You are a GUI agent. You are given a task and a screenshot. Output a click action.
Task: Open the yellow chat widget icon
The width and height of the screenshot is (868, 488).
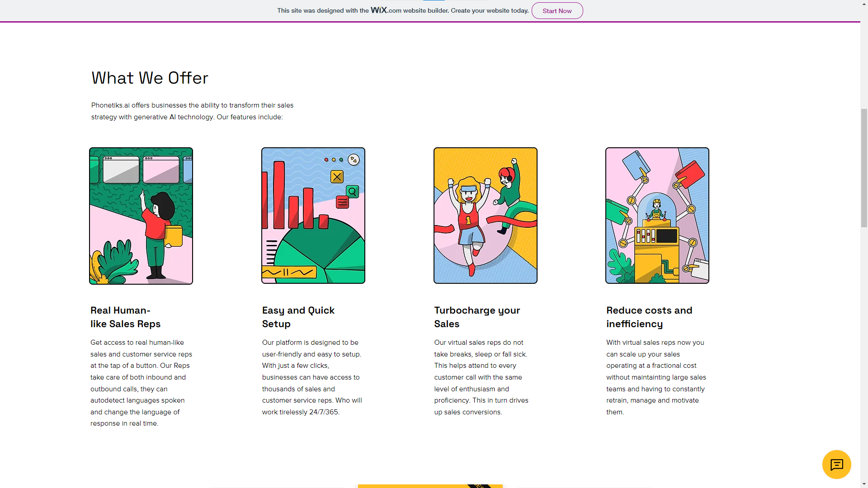836,464
